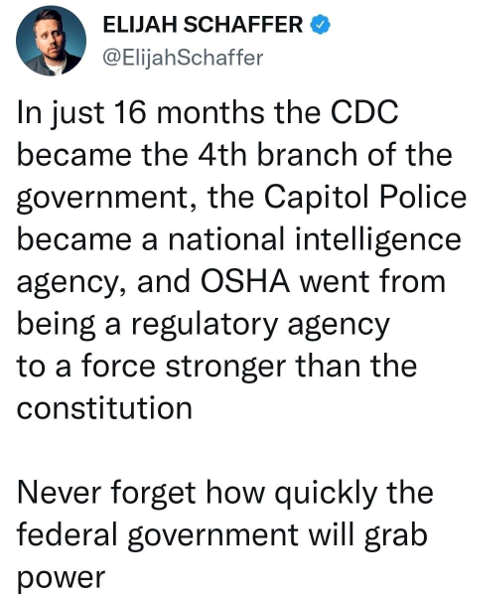Click the phrase 'Capitol Police'
Image resolution: width=490 pixels, height=601 pixels.
point(365,198)
